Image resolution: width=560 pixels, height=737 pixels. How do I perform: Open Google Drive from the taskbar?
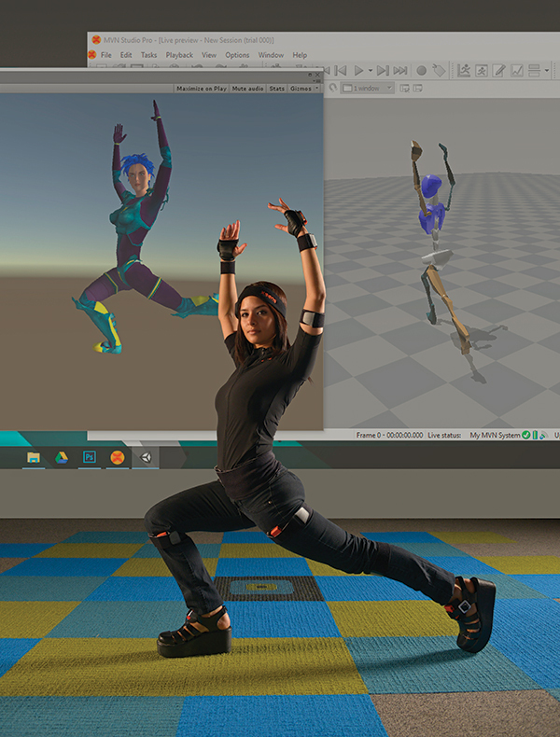pos(62,457)
